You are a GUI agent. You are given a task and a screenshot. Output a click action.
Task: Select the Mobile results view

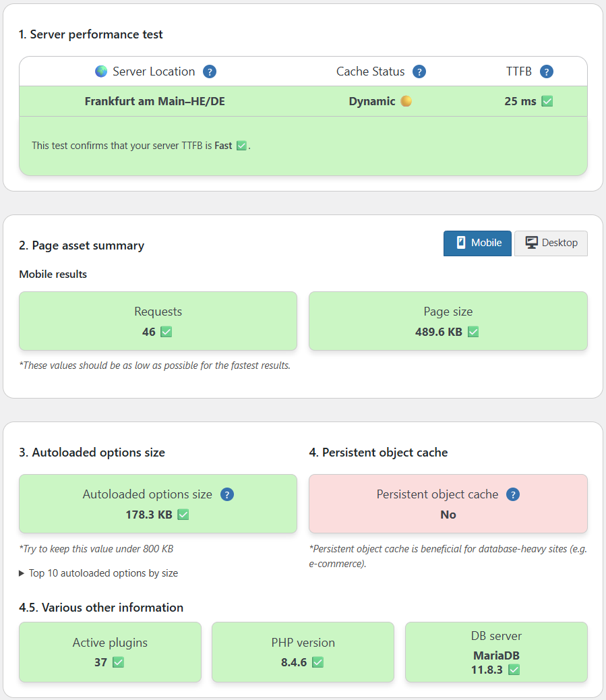(477, 243)
